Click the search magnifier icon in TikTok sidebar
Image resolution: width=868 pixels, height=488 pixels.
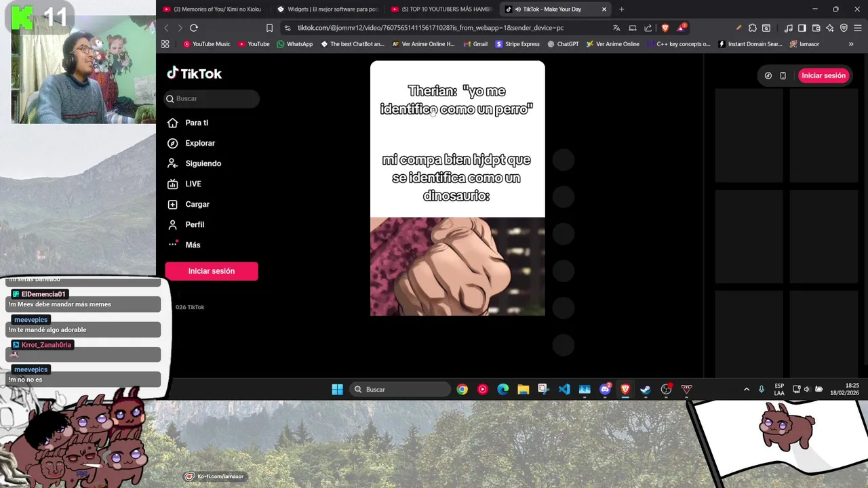point(170,99)
